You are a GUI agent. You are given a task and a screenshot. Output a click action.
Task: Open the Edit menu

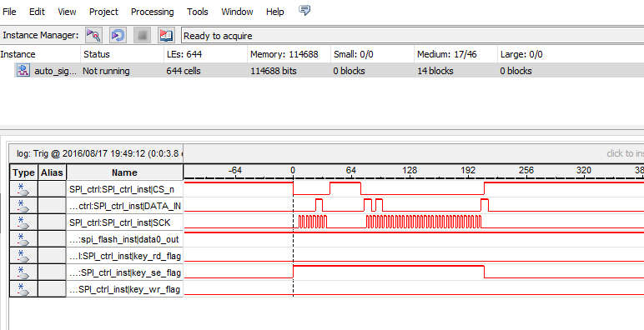pyautogui.click(x=37, y=12)
